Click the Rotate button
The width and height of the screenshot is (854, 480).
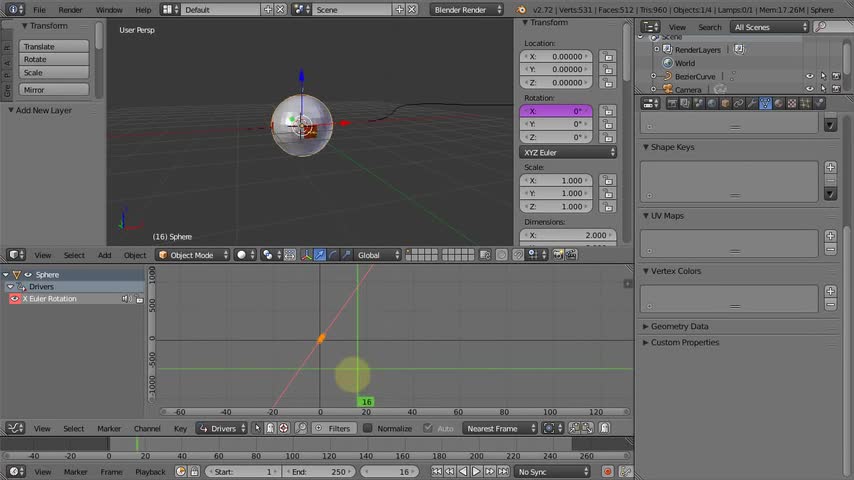click(x=54, y=59)
